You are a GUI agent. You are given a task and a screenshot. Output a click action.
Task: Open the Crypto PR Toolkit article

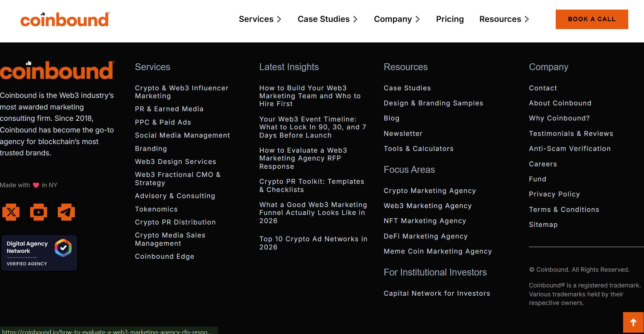click(x=311, y=185)
